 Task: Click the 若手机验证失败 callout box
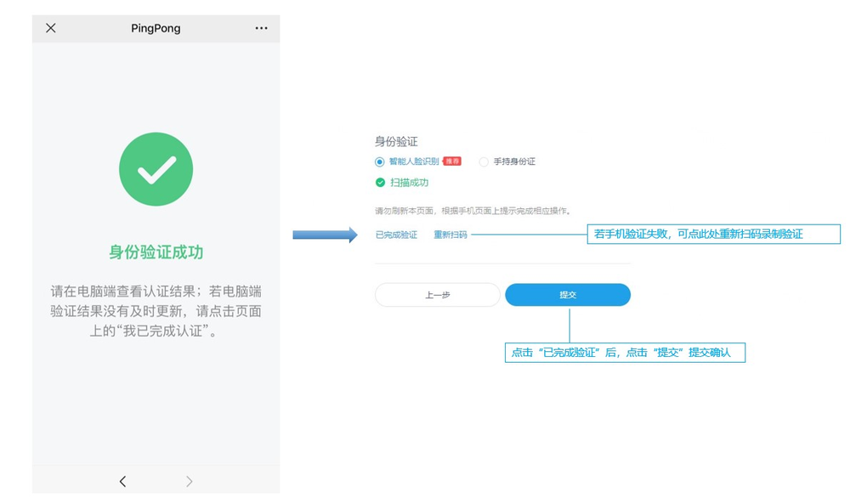(713, 234)
